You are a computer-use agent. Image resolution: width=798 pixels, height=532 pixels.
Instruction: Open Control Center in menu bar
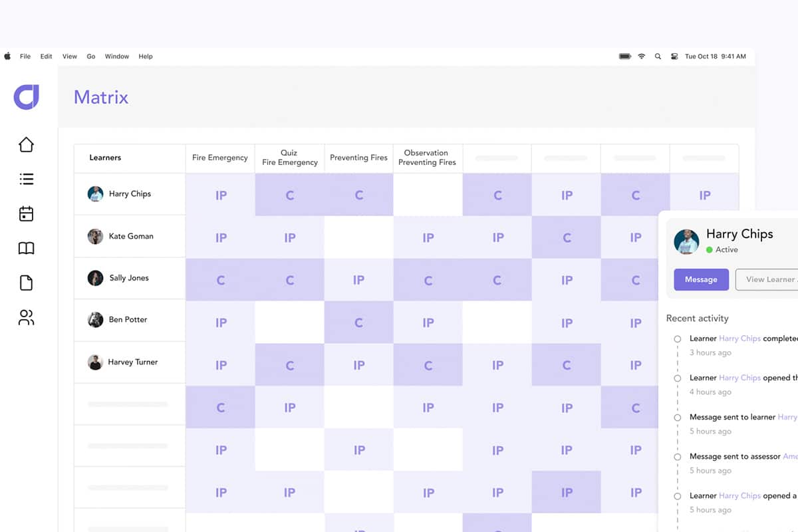pyautogui.click(x=674, y=57)
